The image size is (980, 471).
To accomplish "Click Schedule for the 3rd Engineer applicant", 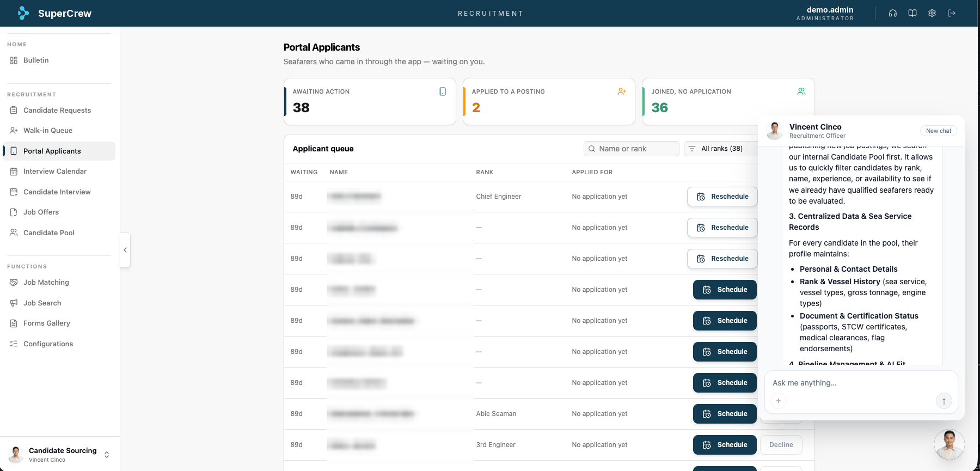I will (725, 445).
